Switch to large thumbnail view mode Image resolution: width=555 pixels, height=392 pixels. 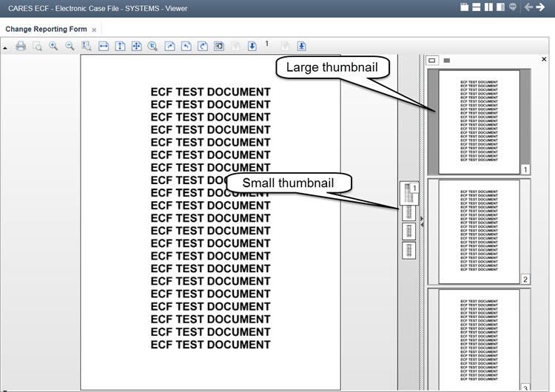point(433,60)
